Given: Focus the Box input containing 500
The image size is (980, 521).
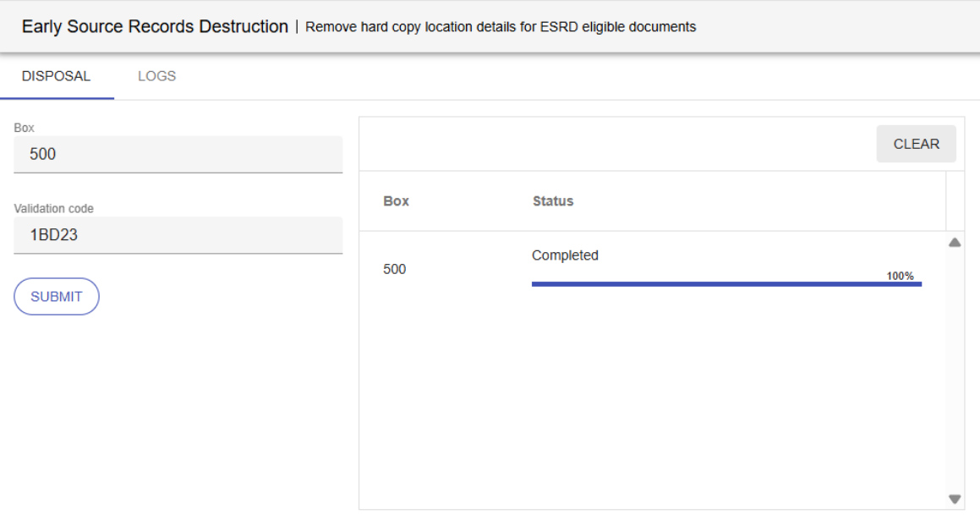Looking at the screenshot, I should click(178, 155).
